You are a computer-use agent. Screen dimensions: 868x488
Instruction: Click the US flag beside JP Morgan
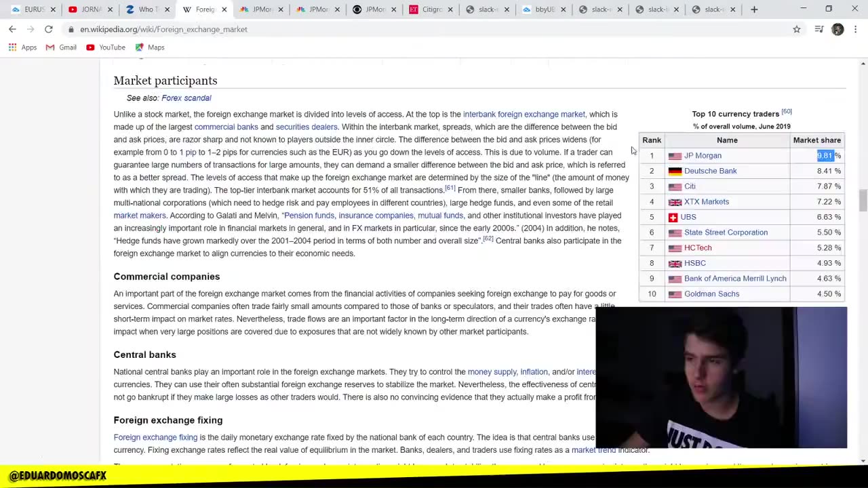pyautogui.click(x=675, y=156)
